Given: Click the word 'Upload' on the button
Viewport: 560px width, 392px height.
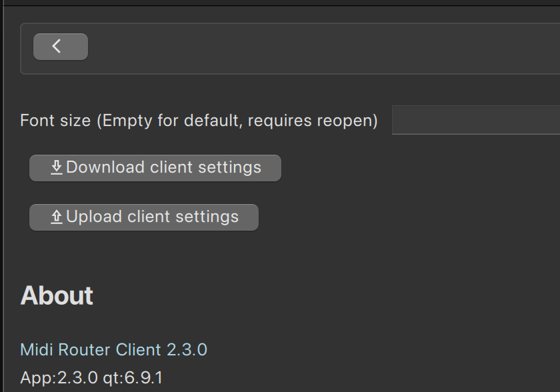Looking at the screenshot, I should pos(94,217).
